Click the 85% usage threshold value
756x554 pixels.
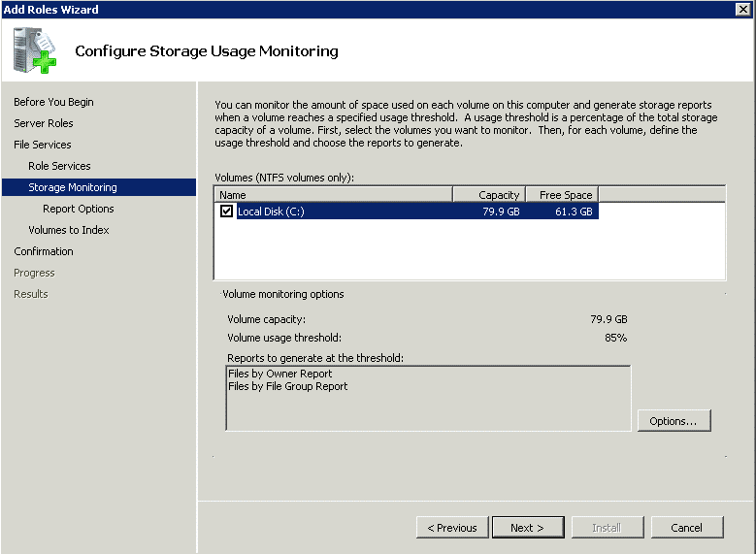615,338
